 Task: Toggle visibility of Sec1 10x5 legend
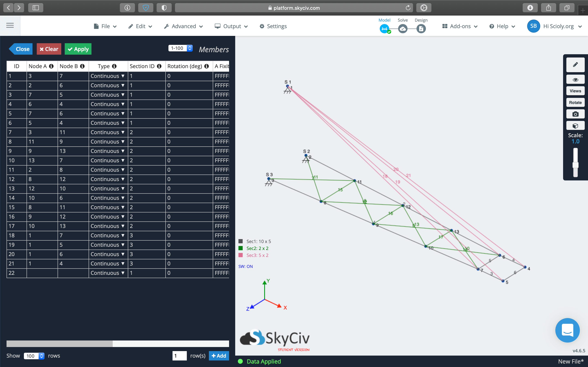pos(241,241)
